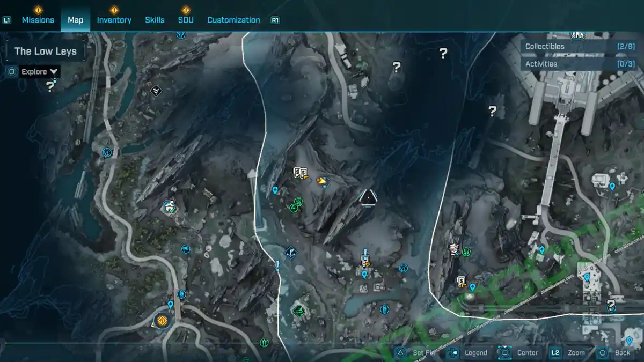Select the blue exclamation mark on border
The width and height of the screenshot is (644, 362).
point(277,264)
